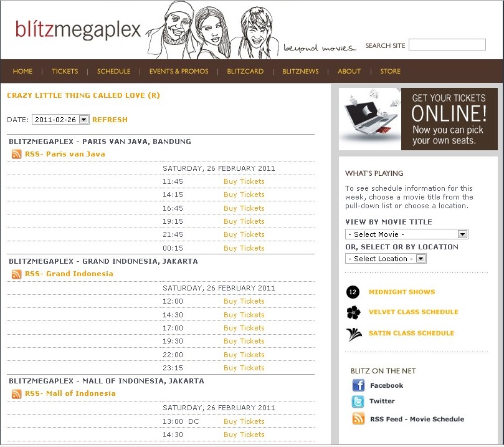The image size is (504, 447).
Task: Open the TICKETS menu item
Action: [x=65, y=72]
